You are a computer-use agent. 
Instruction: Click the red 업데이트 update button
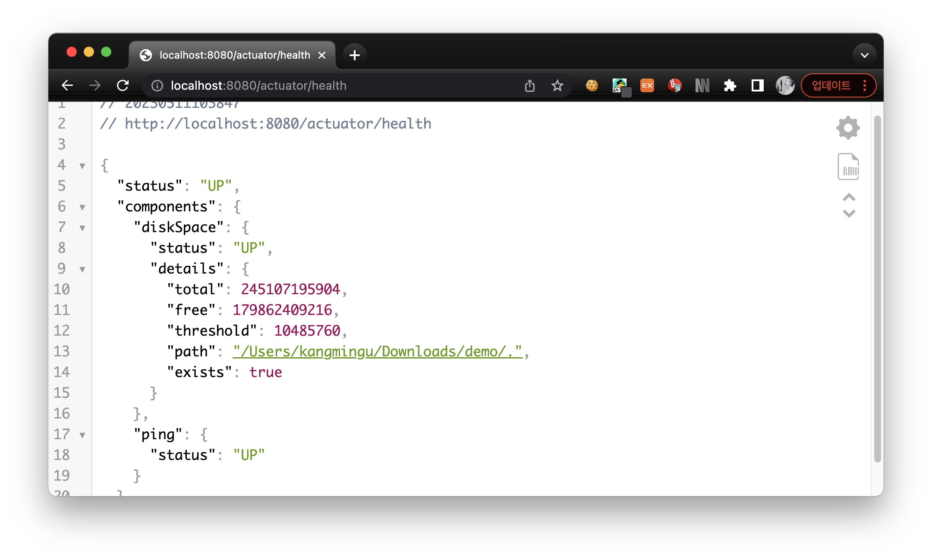click(x=831, y=86)
